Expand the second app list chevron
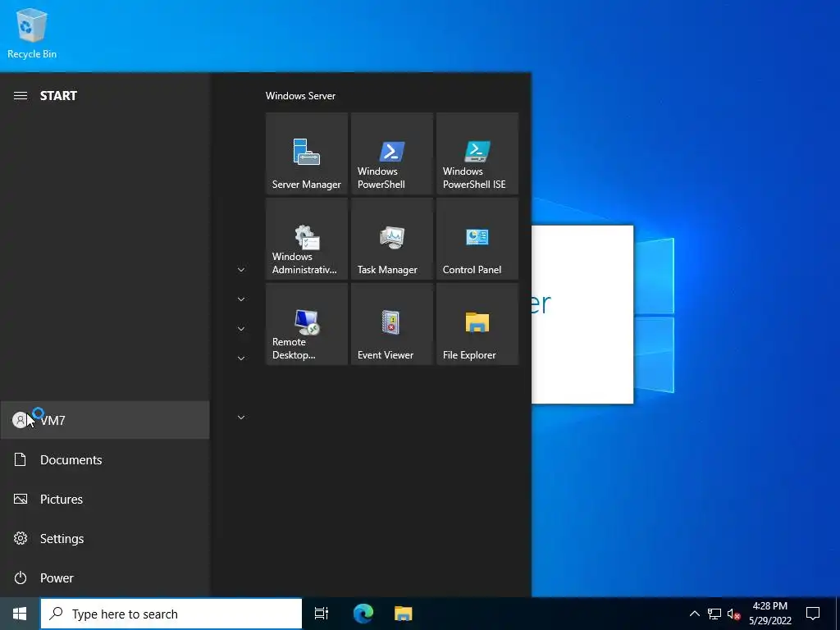This screenshot has height=630, width=840. tap(241, 299)
